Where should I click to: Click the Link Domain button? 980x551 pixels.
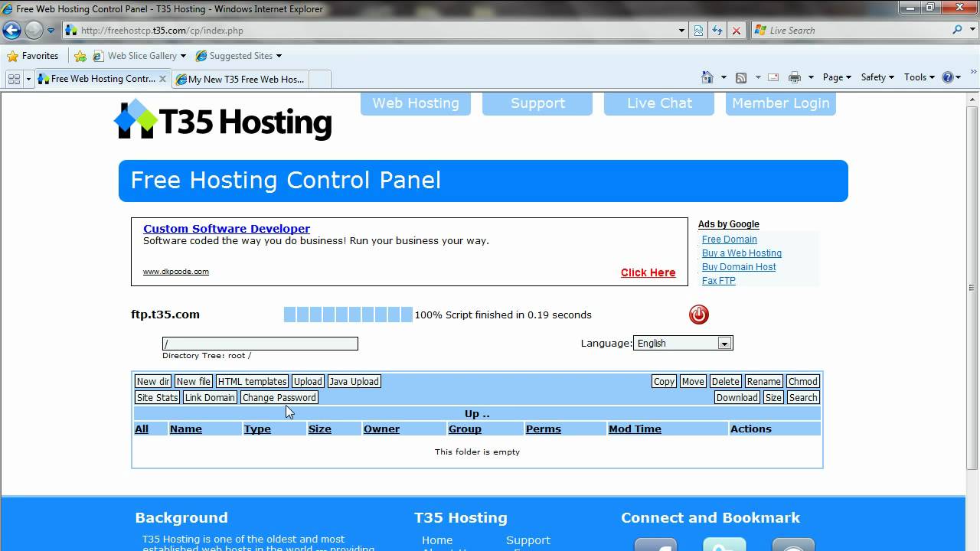coord(210,397)
